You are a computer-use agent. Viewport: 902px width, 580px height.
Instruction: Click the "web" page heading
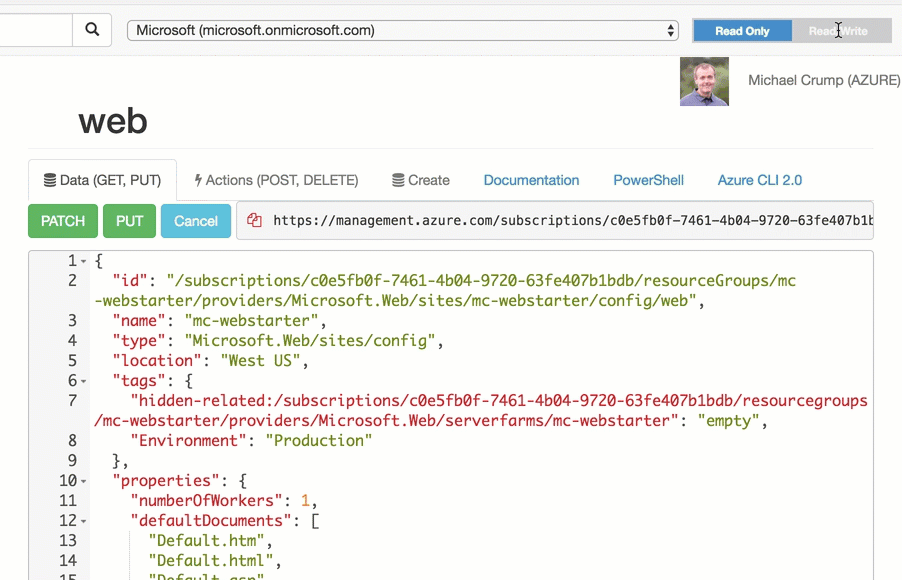coord(113,121)
